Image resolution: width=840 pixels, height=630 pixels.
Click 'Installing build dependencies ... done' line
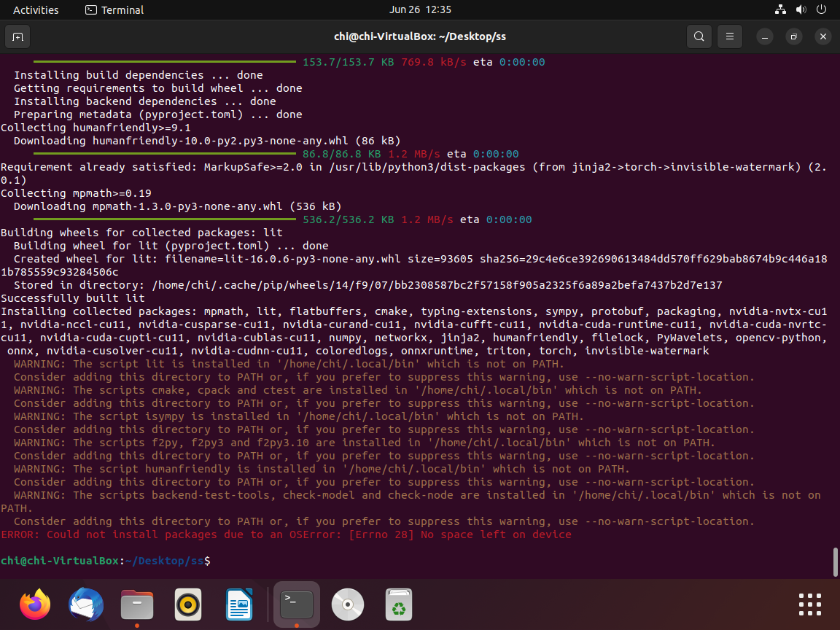pos(139,76)
